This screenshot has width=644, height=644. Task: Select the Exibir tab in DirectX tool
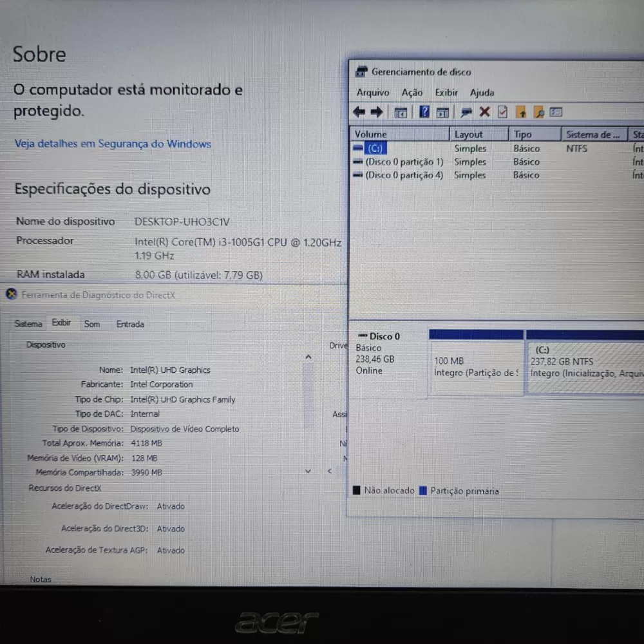(x=61, y=323)
